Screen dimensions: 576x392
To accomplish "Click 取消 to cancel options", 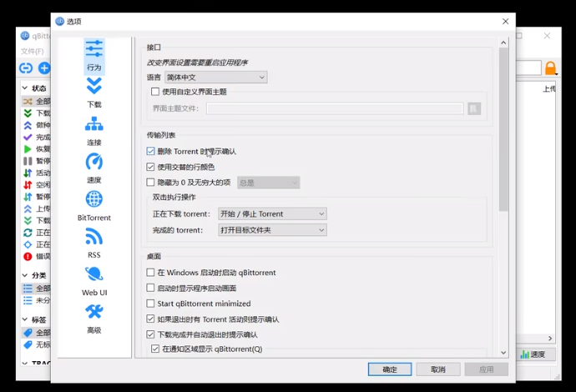I will tap(438, 369).
